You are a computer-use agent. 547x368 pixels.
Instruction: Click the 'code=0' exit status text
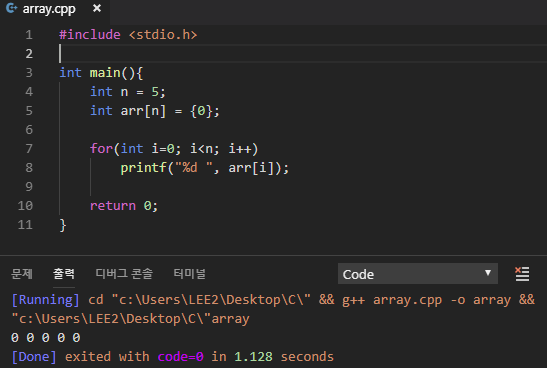pyautogui.click(x=180, y=357)
